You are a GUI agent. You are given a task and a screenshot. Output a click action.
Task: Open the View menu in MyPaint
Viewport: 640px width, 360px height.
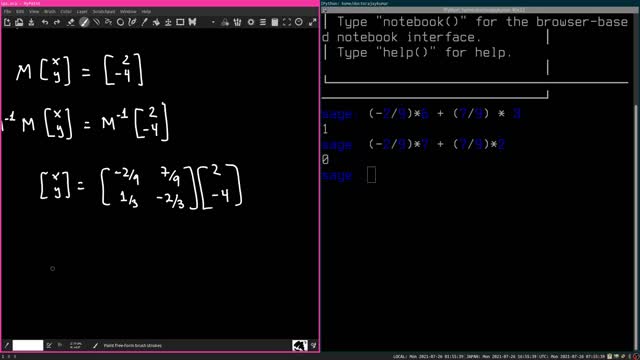pos(34,11)
